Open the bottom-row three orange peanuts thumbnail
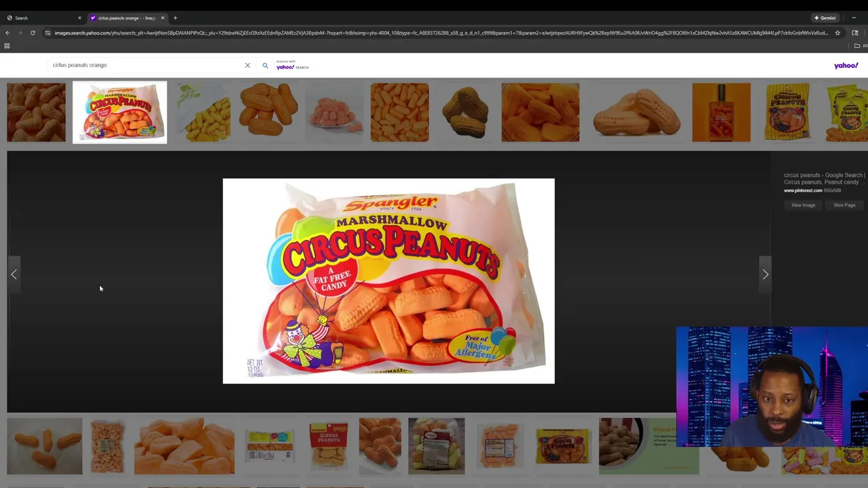The width and height of the screenshot is (868, 488). [x=45, y=446]
